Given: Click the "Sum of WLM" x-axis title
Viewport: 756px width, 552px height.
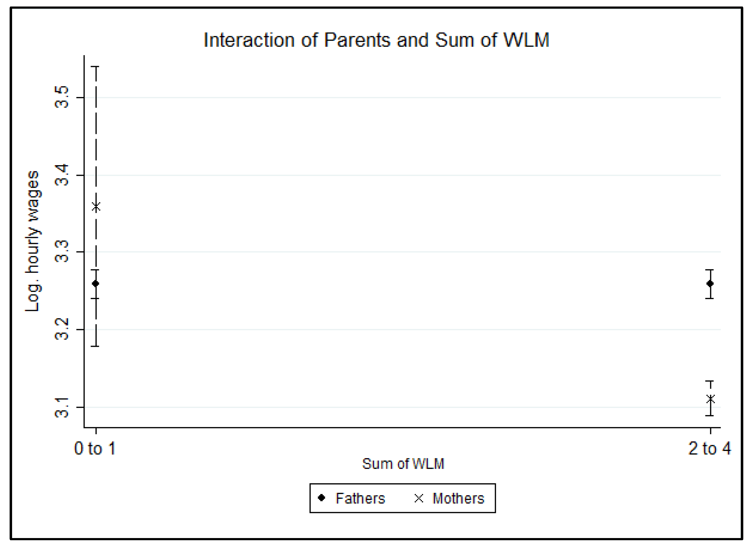Looking at the screenshot, I should (403, 464).
